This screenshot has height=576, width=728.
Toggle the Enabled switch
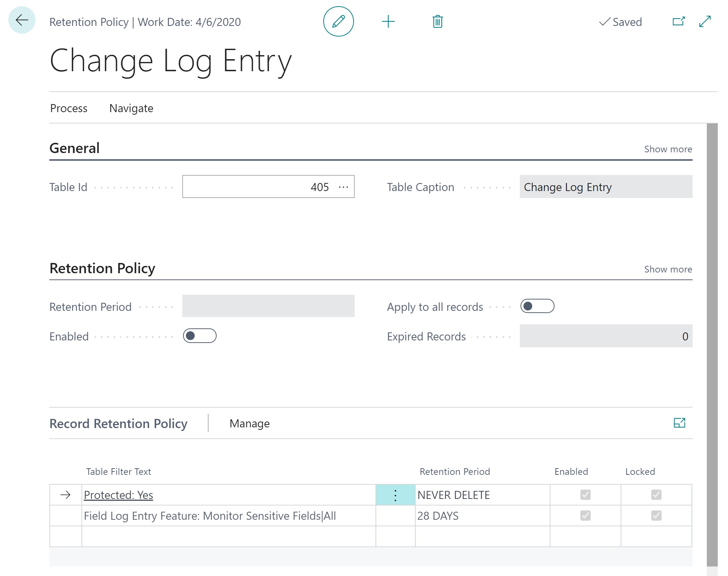(x=200, y=336)
